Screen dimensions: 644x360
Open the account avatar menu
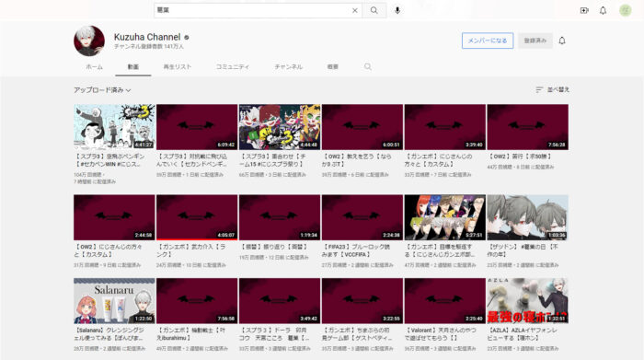pyautogui.click(x=625, y=10)
